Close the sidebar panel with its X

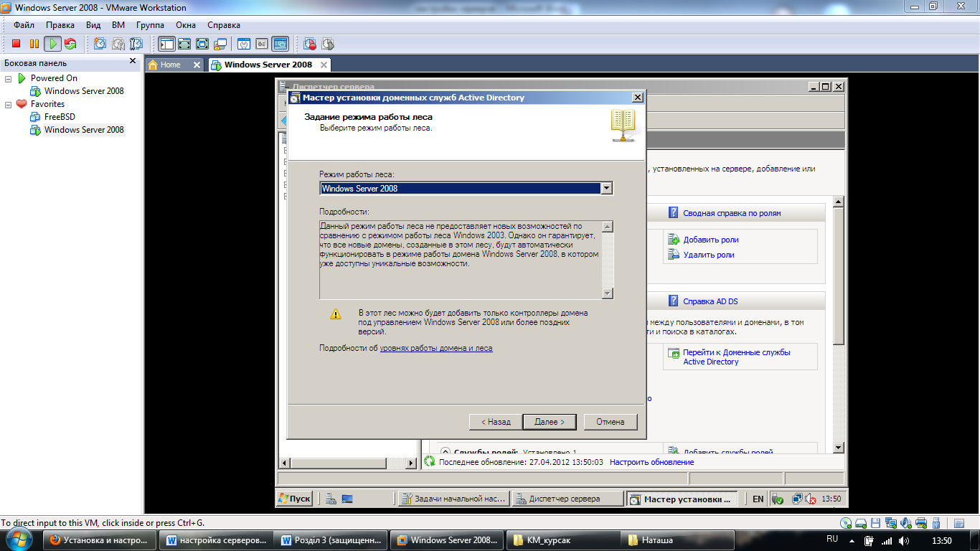click(x=133, y=62)
